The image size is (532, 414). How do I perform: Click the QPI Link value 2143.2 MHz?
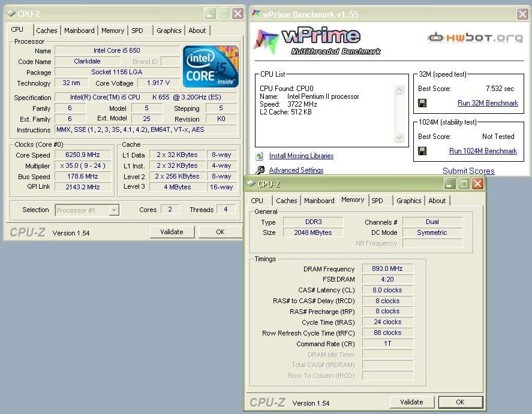[x=82, y=187]
